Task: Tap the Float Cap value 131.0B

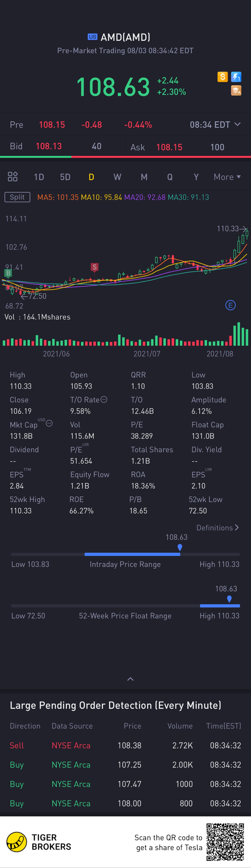Action: tap(203, 436)
